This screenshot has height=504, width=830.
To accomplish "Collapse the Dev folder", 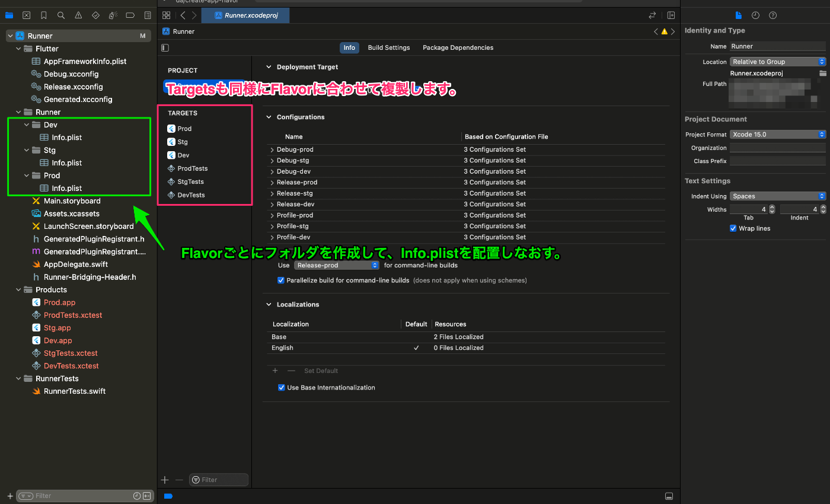I will (x=27, y=125).
